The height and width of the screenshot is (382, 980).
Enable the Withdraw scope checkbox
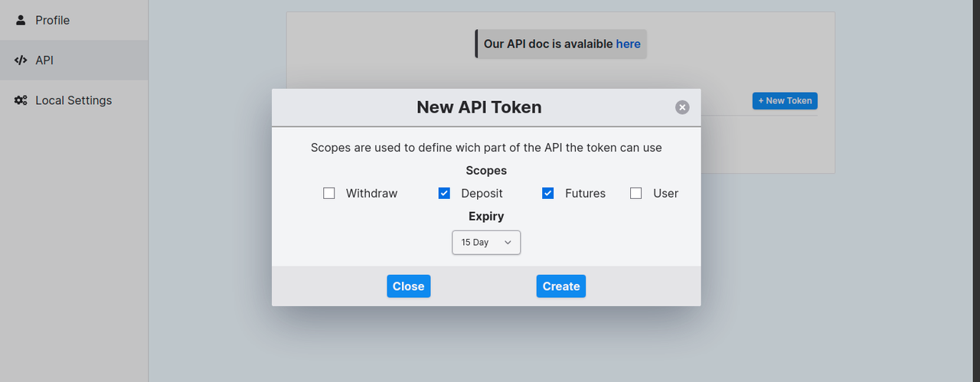(329, 194)
